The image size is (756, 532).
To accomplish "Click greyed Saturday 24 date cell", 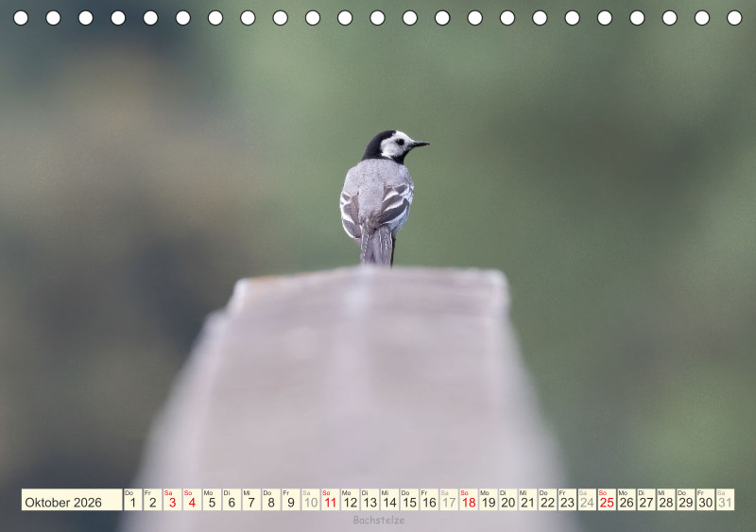I will (587, 502).
